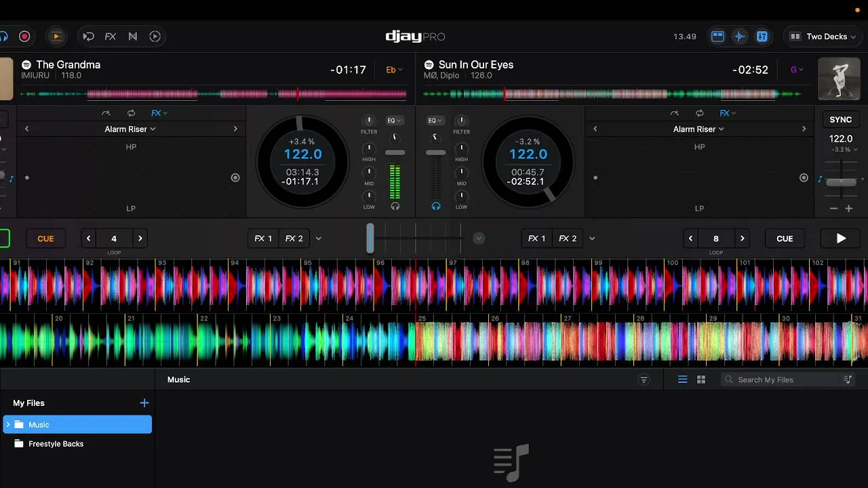Open the blue FX dropdown on right deck
Screen dimensions: 868x488
pos(728,113)
